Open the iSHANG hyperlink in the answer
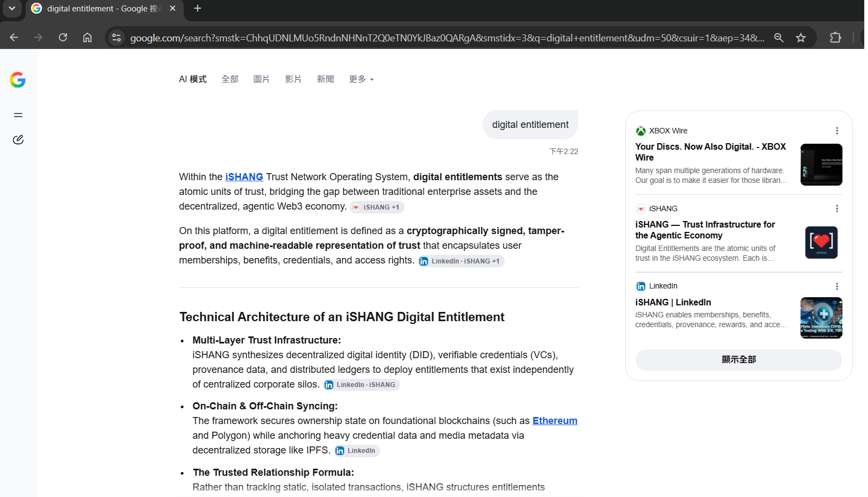 (244, 177)
